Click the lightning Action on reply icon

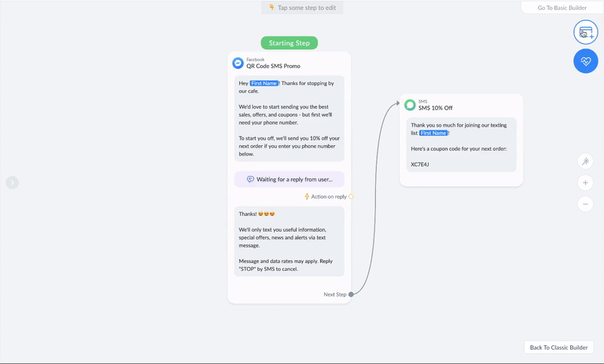pos(307,196)
